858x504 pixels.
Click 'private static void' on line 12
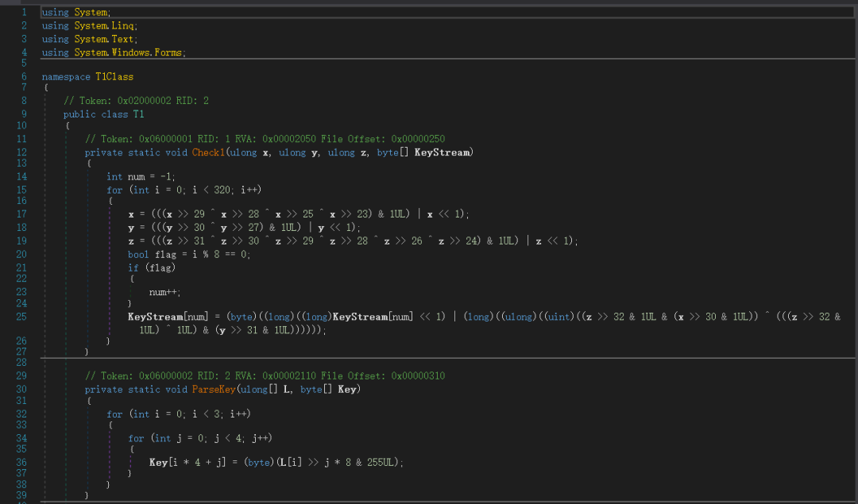(x=136, y=152)
